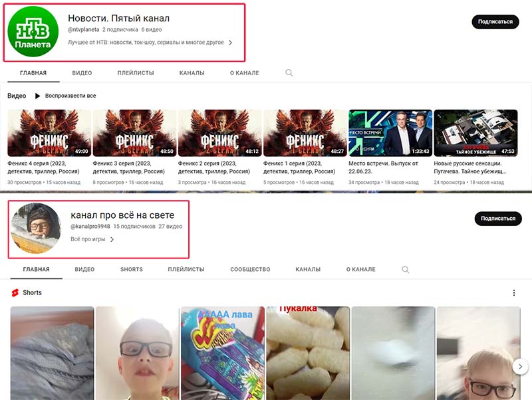Click the play icon beside Воспроизвести все
Image resolution: width=532 pixels, height=400 pixels.
[x=38, y=96]
